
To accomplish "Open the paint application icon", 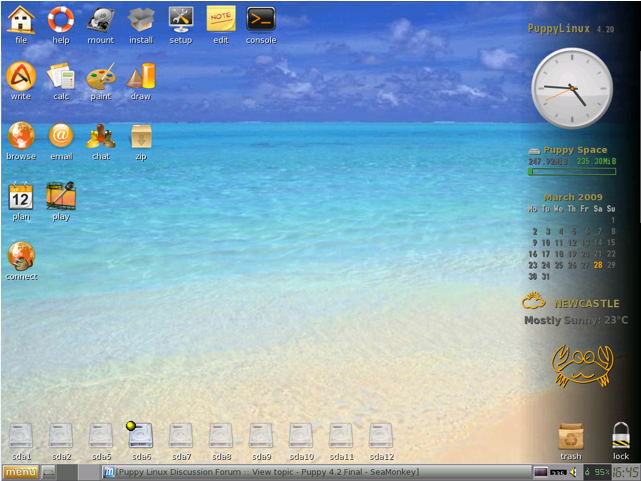I will (101, 77).
